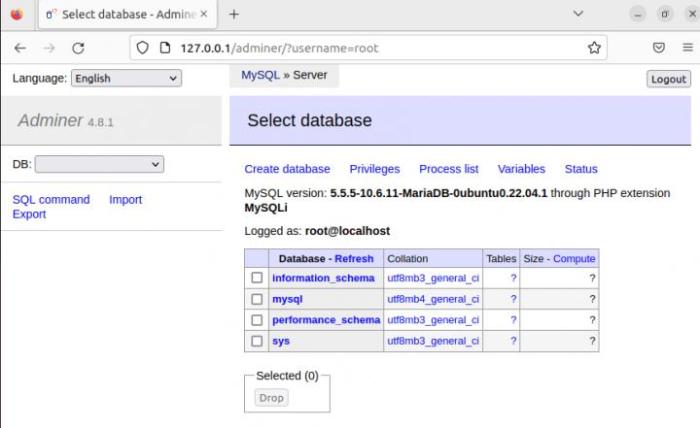Click the shield tracking protection icon
The height and width of the screenshot is (428, 700).
point(142,47)
